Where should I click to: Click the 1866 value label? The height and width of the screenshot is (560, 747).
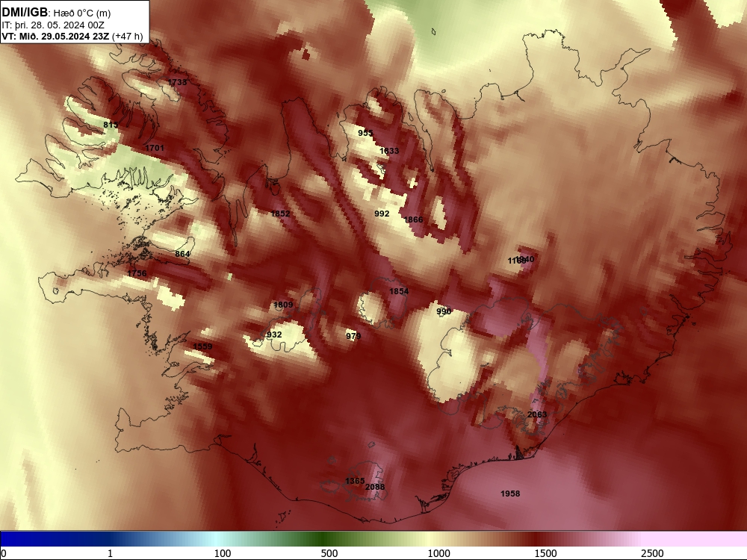pos(413,220)
